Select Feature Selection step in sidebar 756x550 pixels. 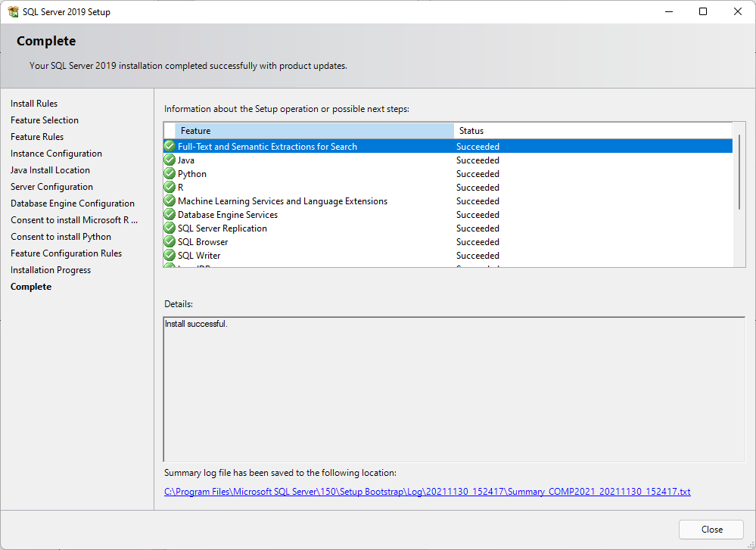45,120
